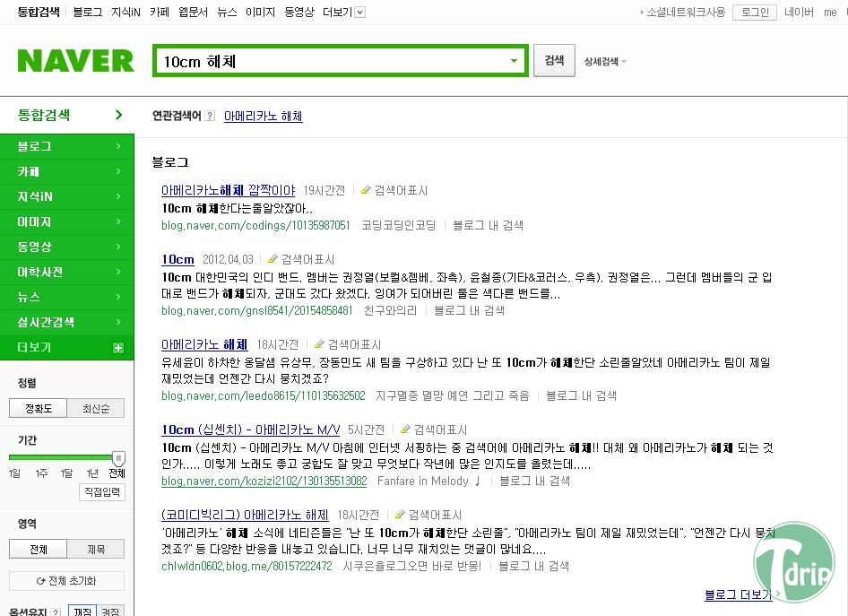This screenshot has width=848, height=616.
Task: Click the chevron beside sidebar 통합검색
Action: (x=118, y=115)
